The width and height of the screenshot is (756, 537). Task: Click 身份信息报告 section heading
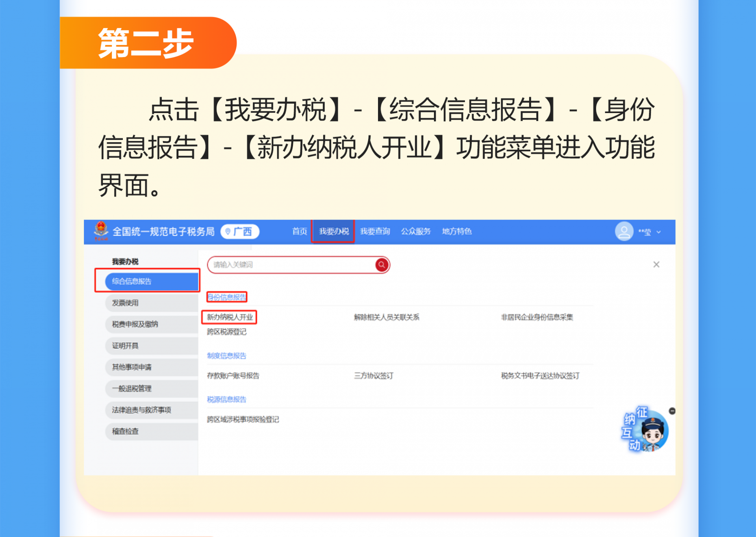pyautogui.click(x=227, y=297)
